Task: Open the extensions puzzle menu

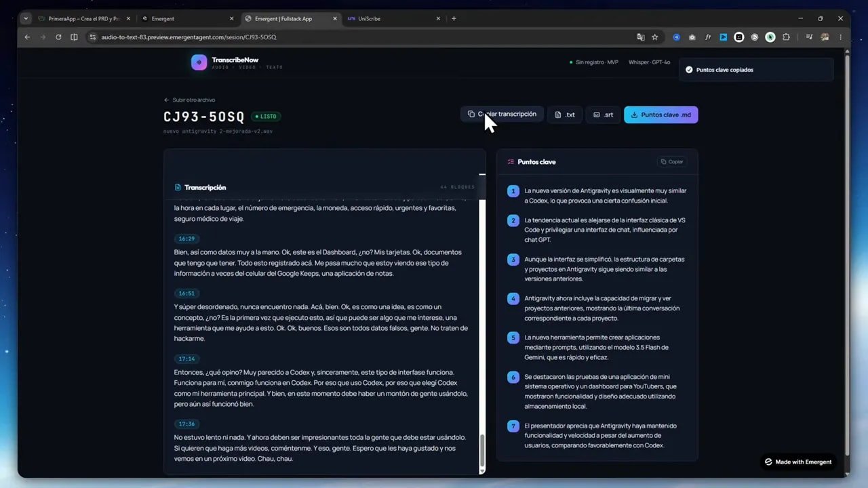Action: tap(786, 37)
